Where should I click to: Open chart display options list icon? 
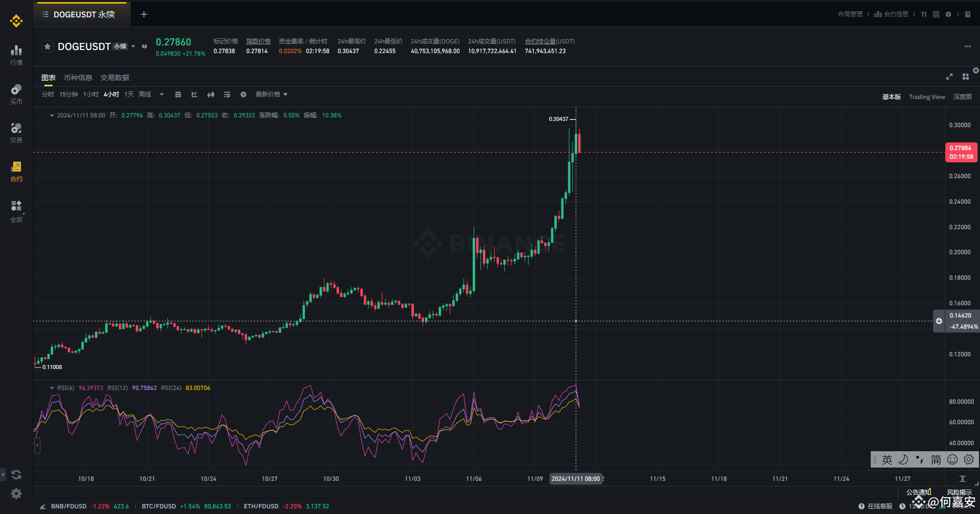(227, 94)
